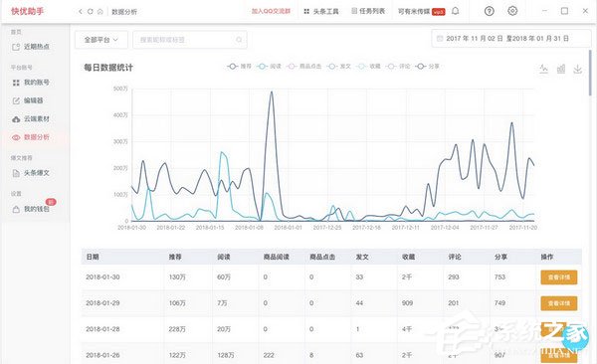Go to home via house icon
The height and width of the screenshot is (364, 597).
(x=100, y=11)
